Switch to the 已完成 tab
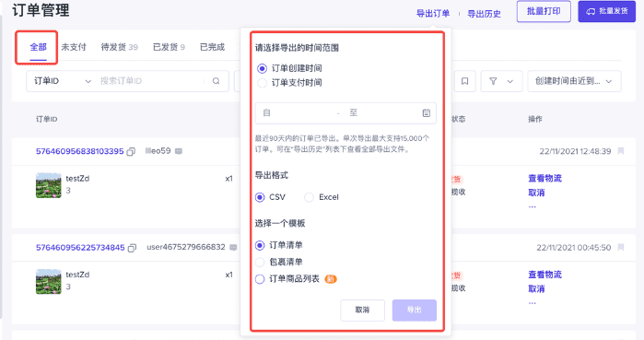The image size is (644, 340). pos(212,47)
